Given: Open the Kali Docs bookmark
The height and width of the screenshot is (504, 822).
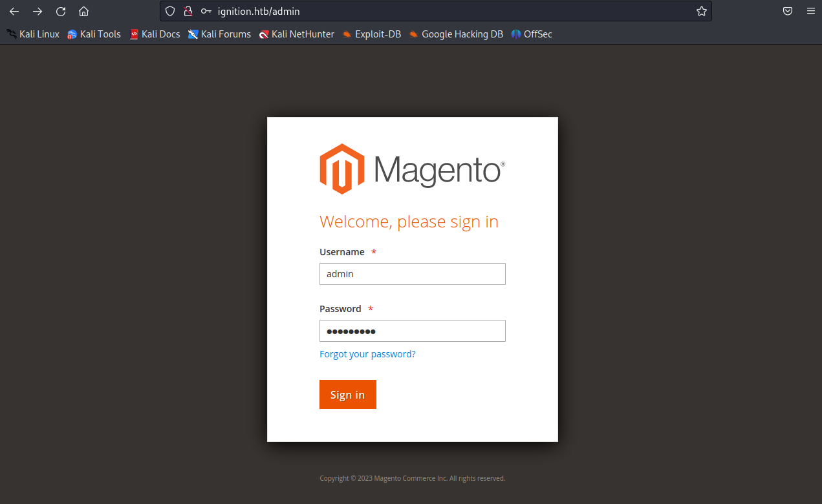Looking at the screenshot, I should (x=155, y=34).
